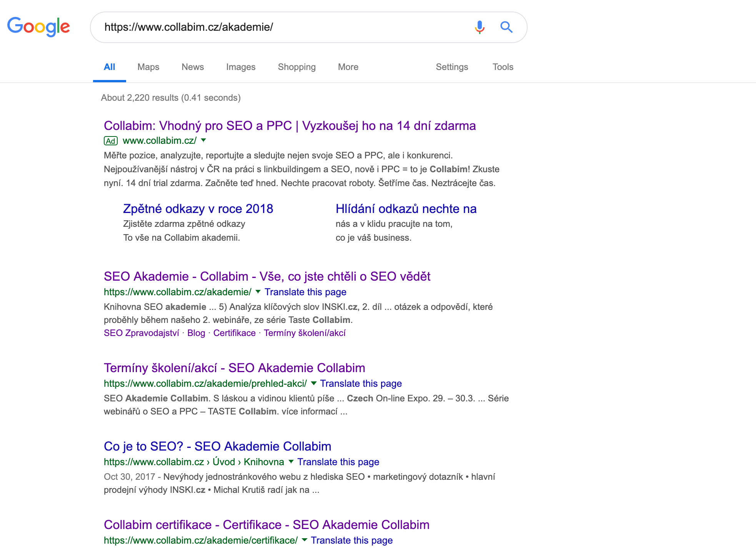This screenshot has height=549, width=756.
Task: Translate the certifikace result page
Action: 352,541
